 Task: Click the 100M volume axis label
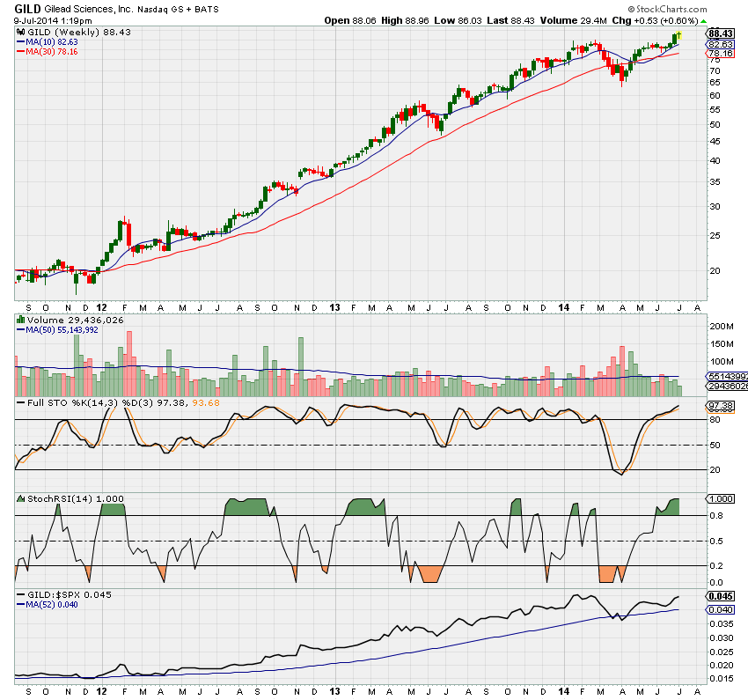pos(722,362)
